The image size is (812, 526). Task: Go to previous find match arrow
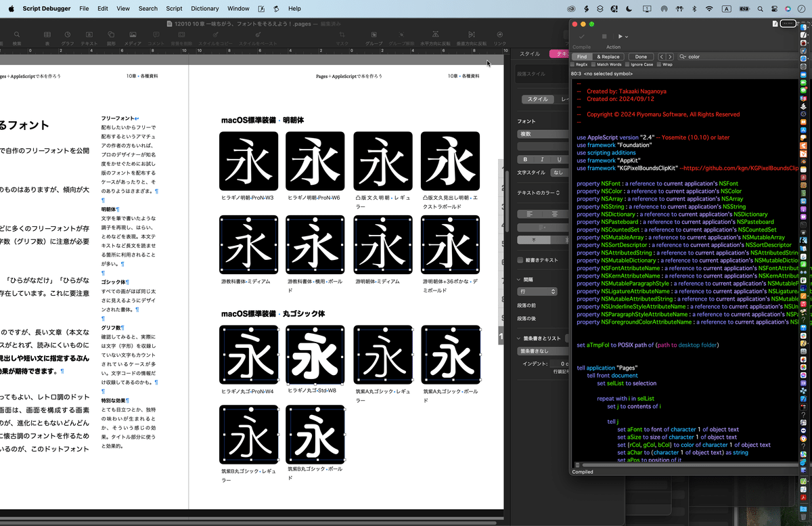662,57
